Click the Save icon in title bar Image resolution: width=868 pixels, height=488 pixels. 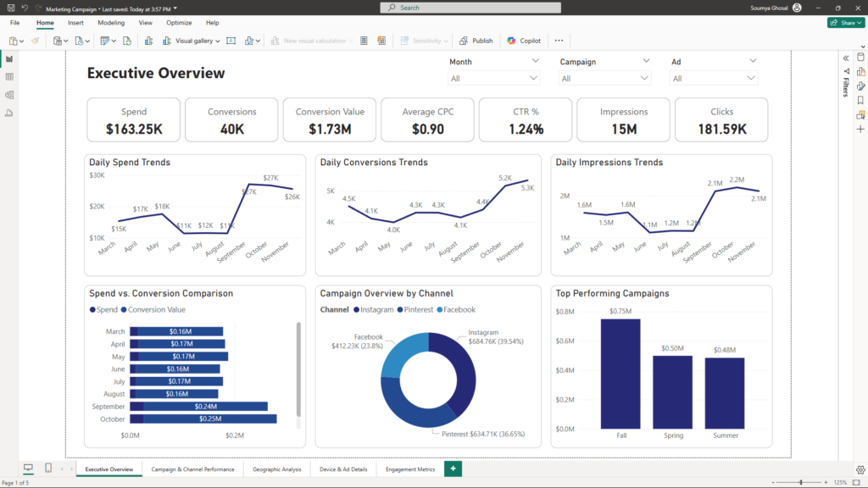tap(10, 8)
